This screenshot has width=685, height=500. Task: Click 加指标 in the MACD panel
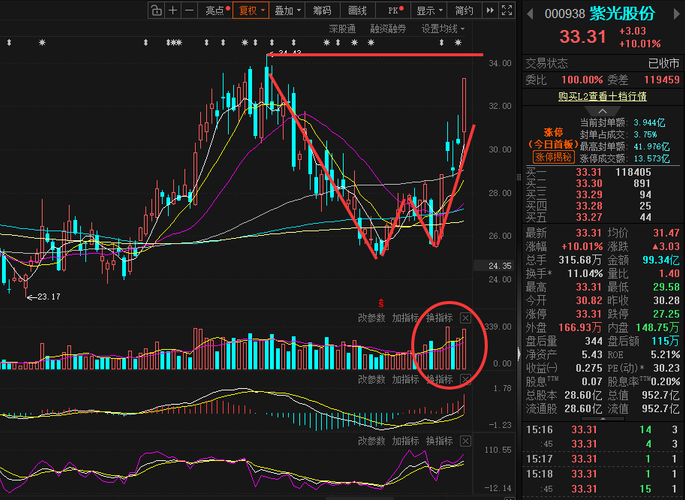click(x=405, y=379)
